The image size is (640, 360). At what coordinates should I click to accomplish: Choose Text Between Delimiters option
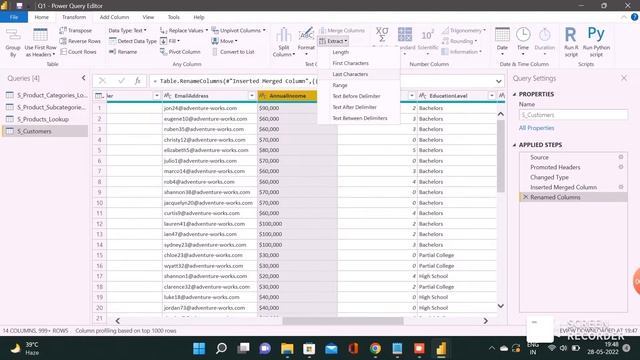[x=360, y=118]
